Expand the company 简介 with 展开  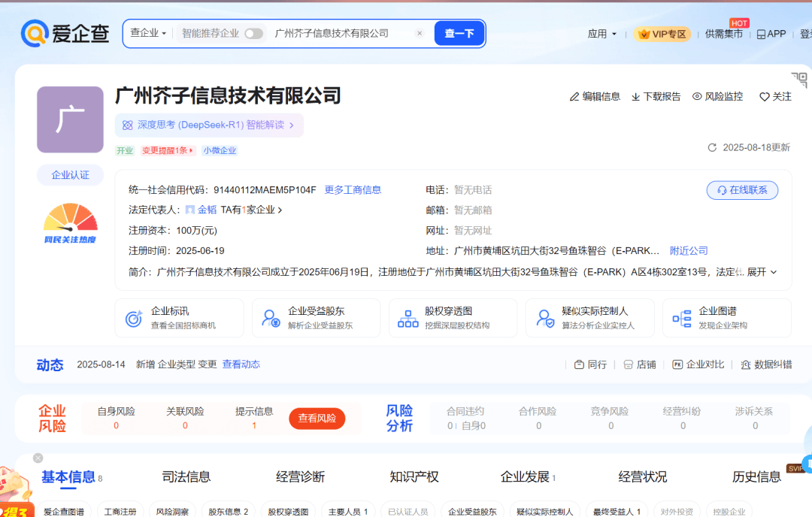761,272
